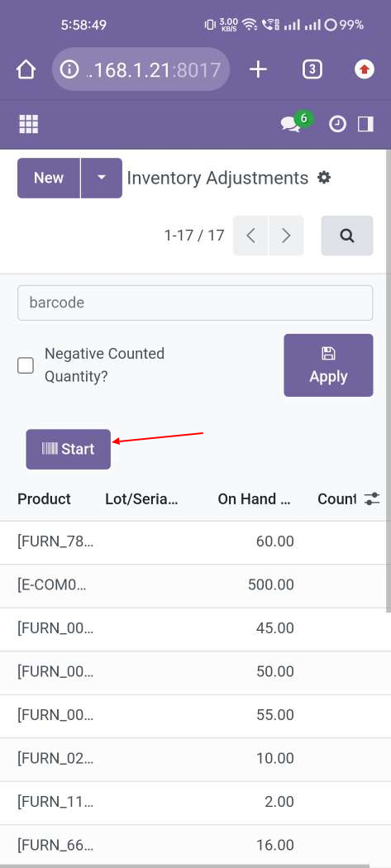This screenshot has width=391, height=868.
Task: Sort by the Product column header
Action: click(45, 498)
